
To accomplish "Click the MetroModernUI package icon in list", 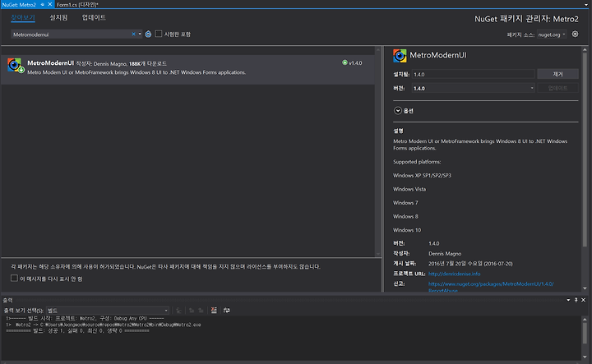I will tap(16, 66).
